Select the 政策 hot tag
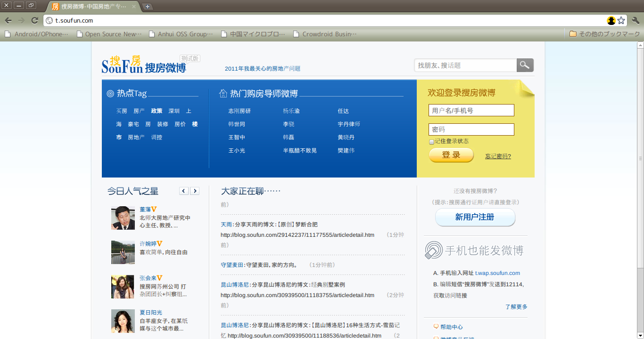The image size is (644, 339). (157, 111)
